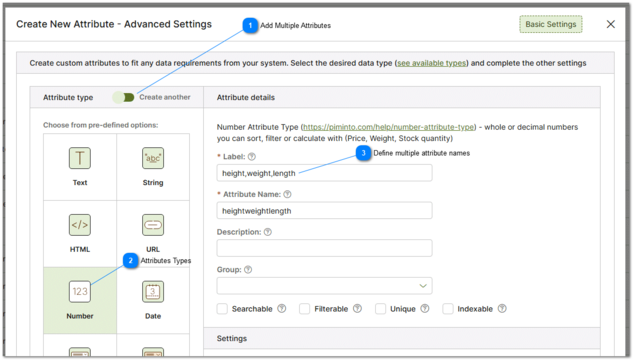Click the Label input field
This screenshot has height=361, width=634.
324,173
